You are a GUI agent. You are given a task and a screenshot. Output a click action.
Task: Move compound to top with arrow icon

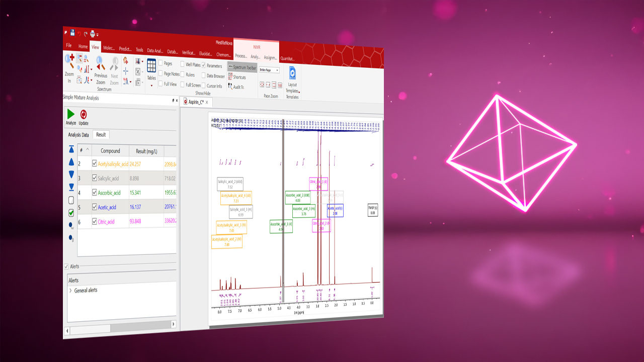[x=71, y=149]
